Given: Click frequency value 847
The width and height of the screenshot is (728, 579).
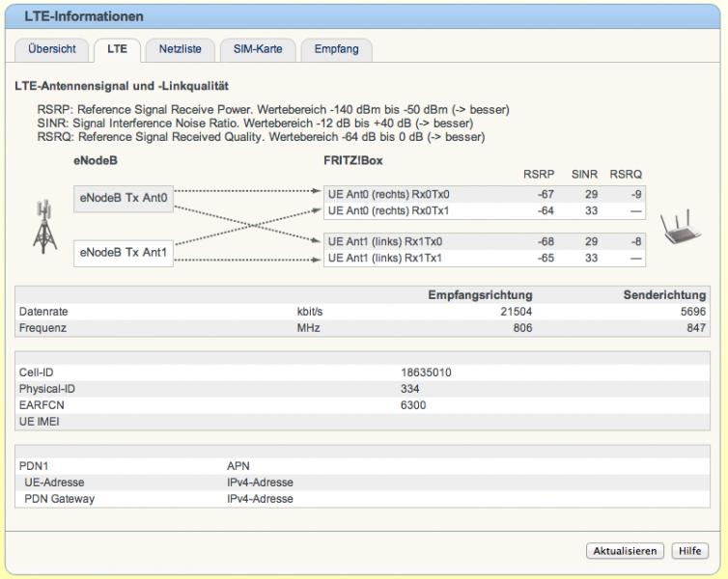Looking at the screenshot, I should [x=696, y=328].
